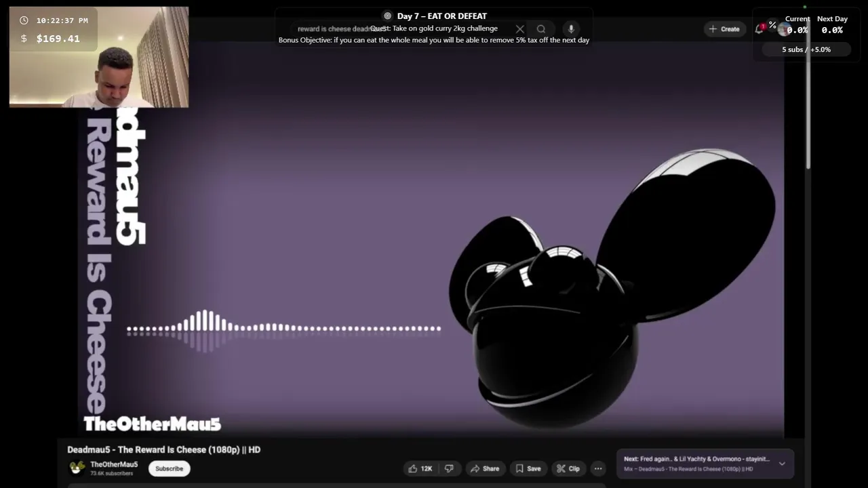Viewport: 868px width, 488px height.
Task: Open the Create upload menu
Action: click(x=724, y=29)
